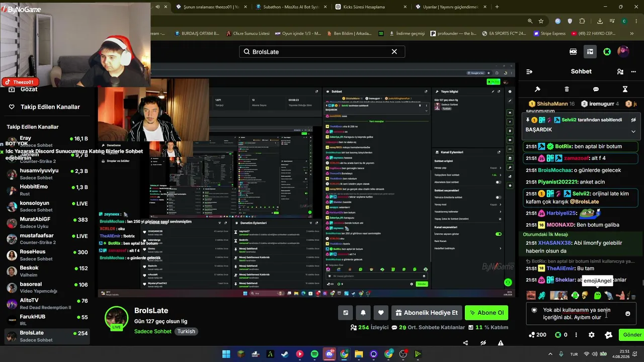Image resolution: width=644 pixels, height=362 pixels.
Task: Open the vertical dots menu beside Kicks balance
Action: click(x=576, y=335)
